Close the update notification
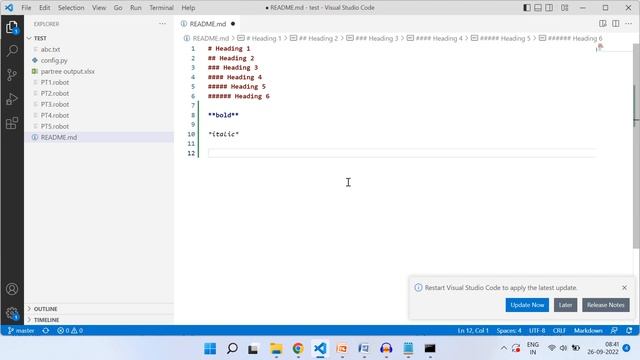This screenshot has height=360, width=640. tap(624, 288)
